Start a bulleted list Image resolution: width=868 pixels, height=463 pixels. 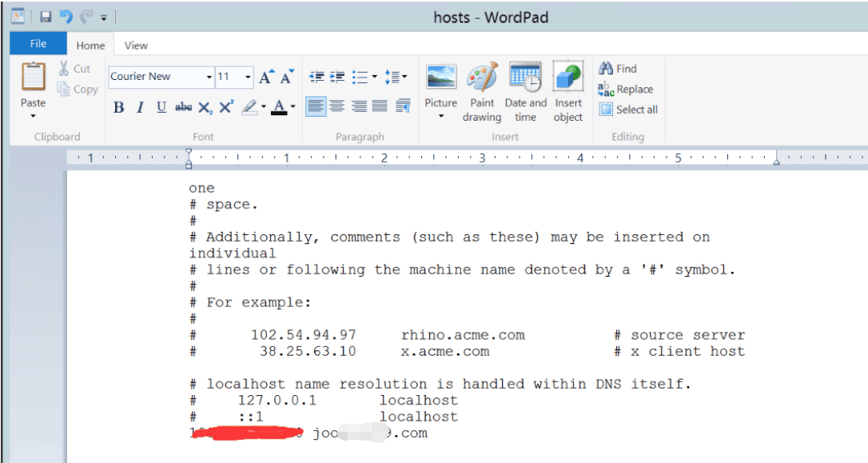pos(360,77)
